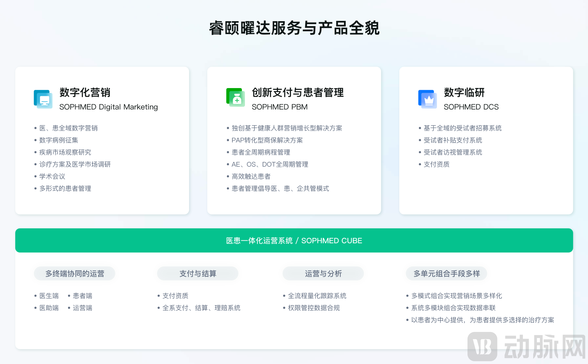Click the SOPHMED Digital Marketing subtitle
588x364 pixels.
tap(109, 107)
